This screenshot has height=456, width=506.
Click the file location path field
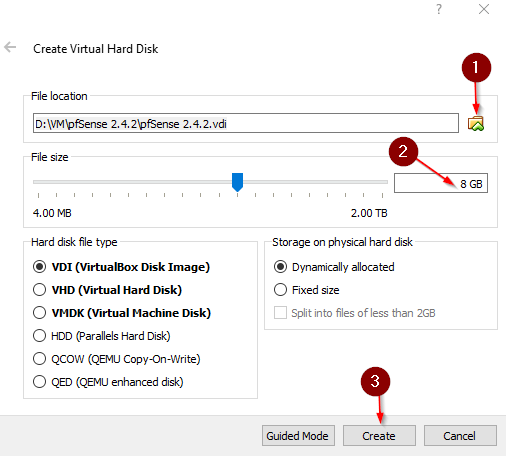coord(246,123)
